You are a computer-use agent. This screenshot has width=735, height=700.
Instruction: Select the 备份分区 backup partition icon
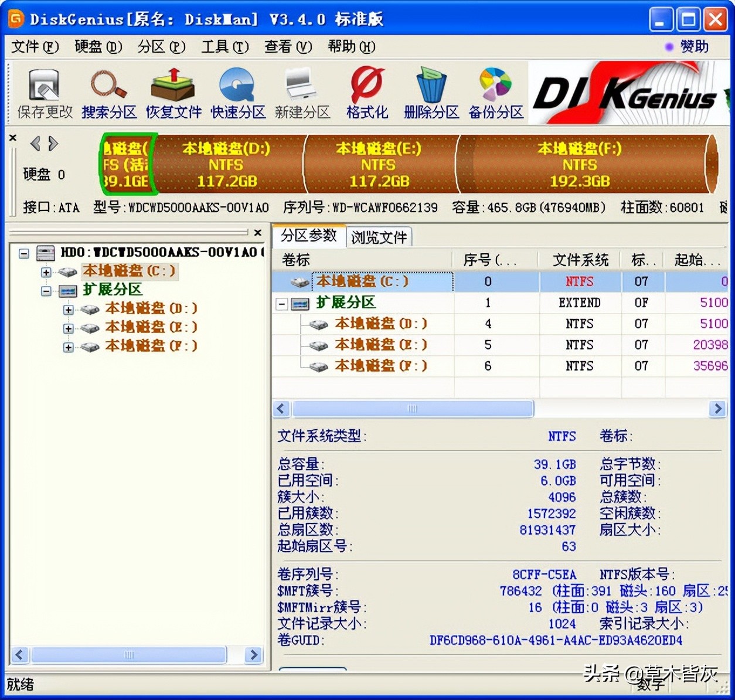495,93
